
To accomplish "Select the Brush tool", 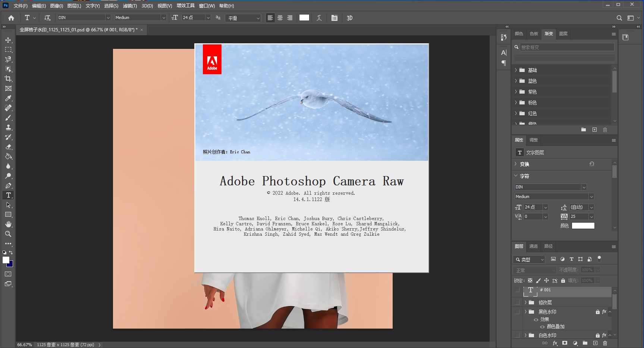I will click(8, 118).
